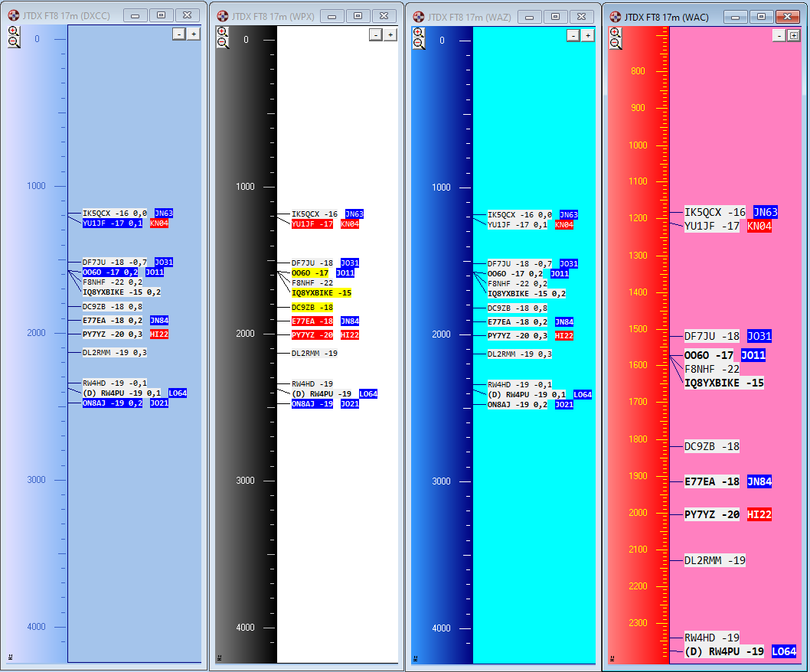Maximize the JTDX FT8 17m (WPX) window

click(358, 15)
